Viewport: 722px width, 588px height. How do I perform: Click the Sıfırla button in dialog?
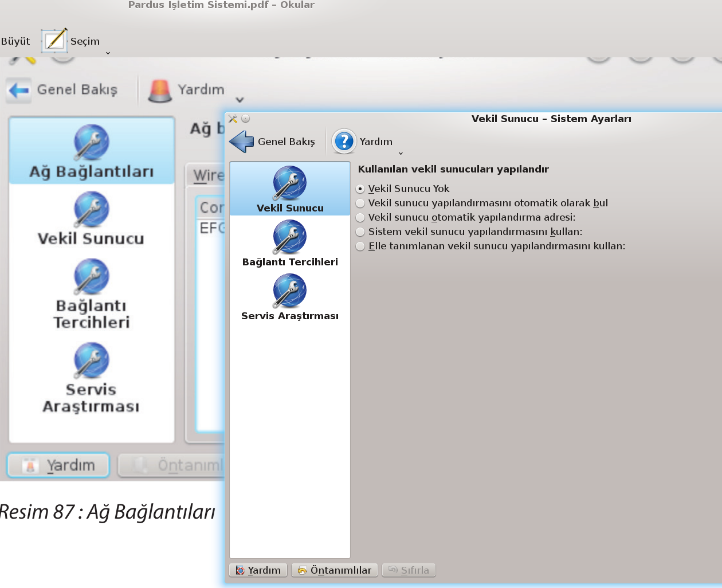pyautogui.click(x=409, y=570)
